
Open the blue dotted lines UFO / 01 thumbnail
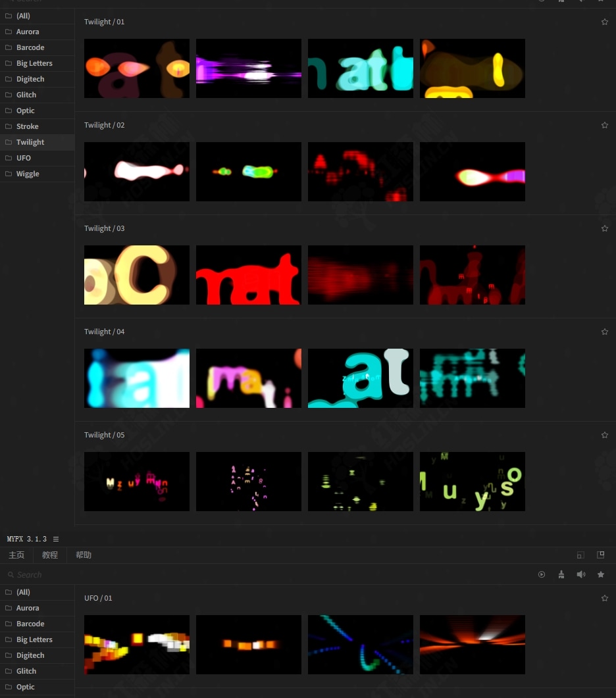click(361, 645)
